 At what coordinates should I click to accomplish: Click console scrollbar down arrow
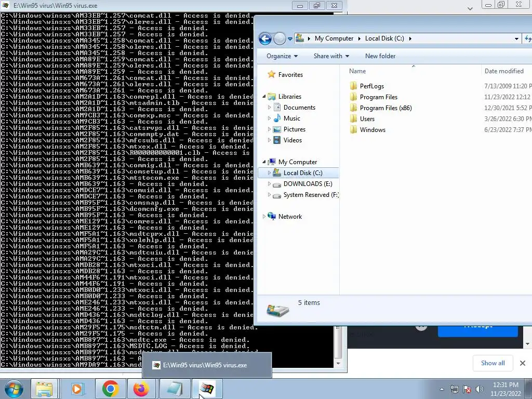click(x=338, y=363)
